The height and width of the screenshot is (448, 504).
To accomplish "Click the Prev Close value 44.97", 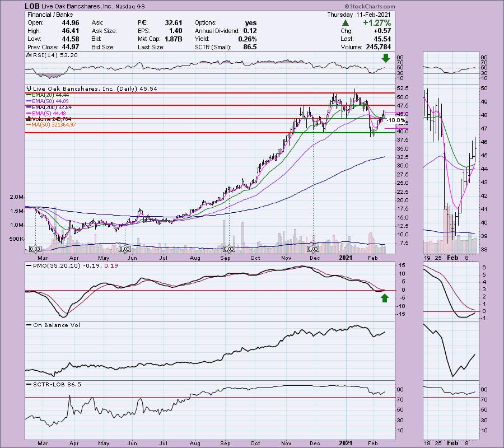I will [71, 47].
